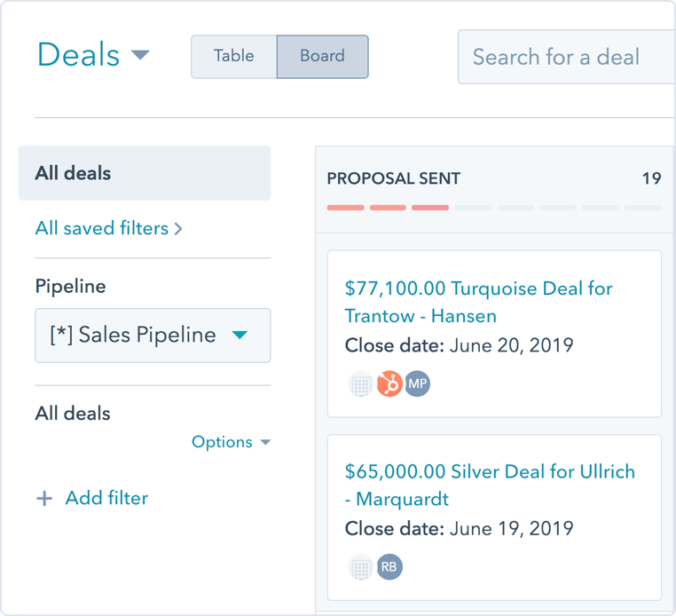The image size is (676, 616).
Task: Expand the Sales Pipeline dropdown
Action: pyautogui.click(x=240, y=336)
